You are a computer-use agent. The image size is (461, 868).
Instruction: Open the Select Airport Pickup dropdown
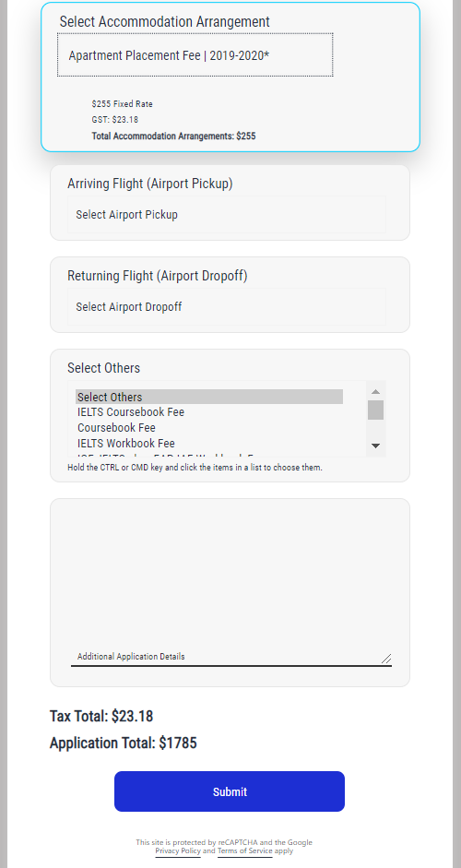click(226, 214)
